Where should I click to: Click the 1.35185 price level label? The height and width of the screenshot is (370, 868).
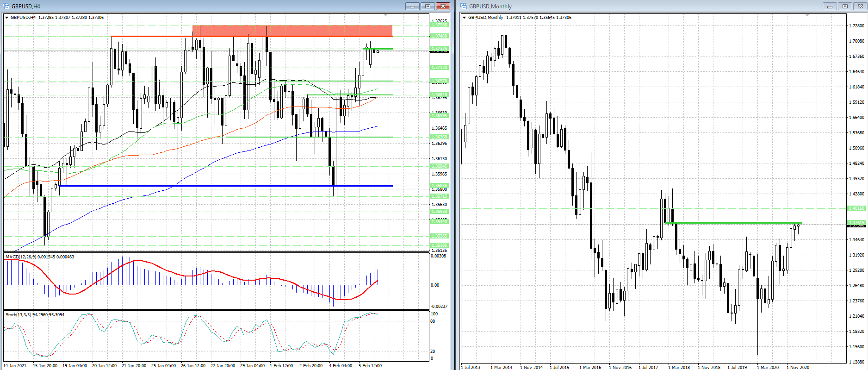439,245
